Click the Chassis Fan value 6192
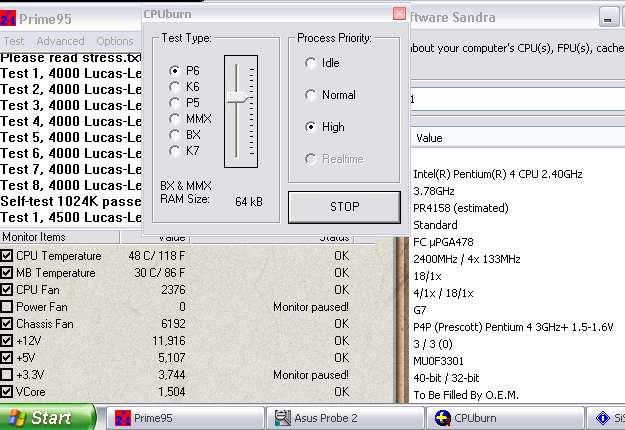This screenshot has height=430, width=625. click(173, 324)
